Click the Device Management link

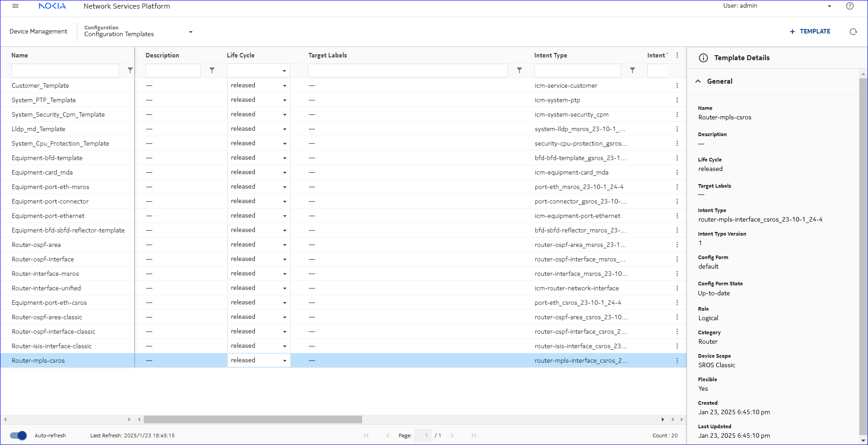point(38,32)
